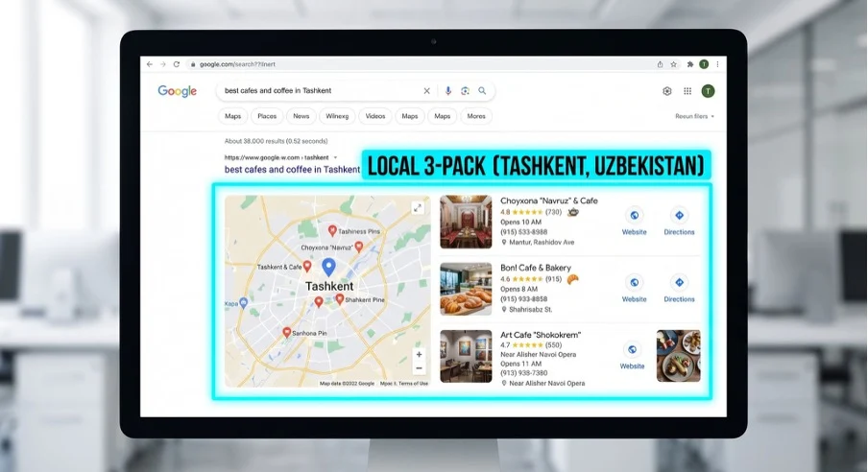Viewport: 868px width, 472px height.
Task: Get Directions to Bon! Cafe & Bakery
Action: (679, 289)
